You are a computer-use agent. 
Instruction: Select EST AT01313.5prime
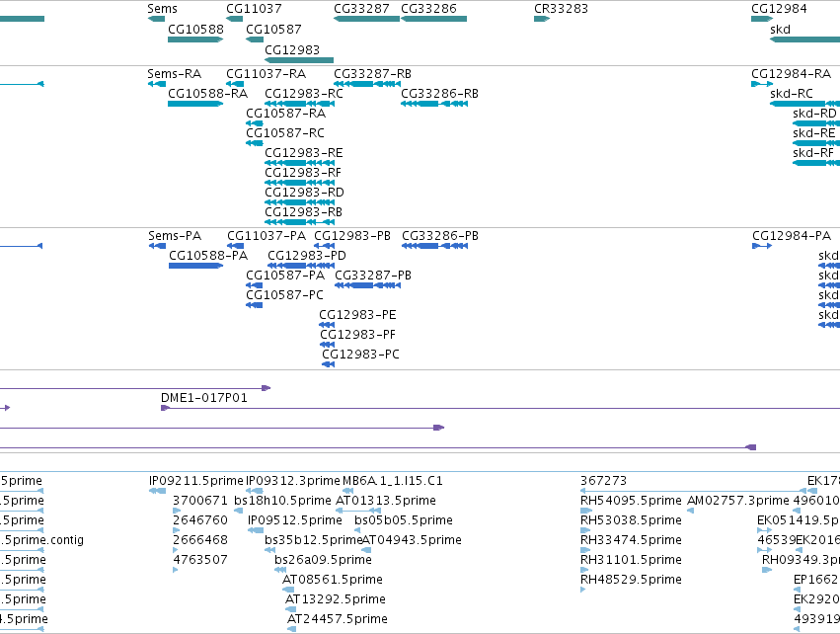pos(386,501)
